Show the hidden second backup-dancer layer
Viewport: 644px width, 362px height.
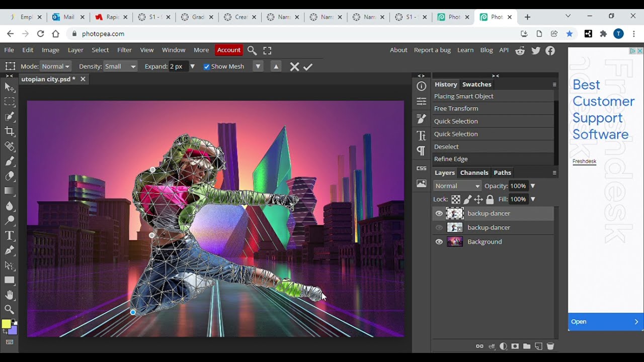click(x=439, y=228)
